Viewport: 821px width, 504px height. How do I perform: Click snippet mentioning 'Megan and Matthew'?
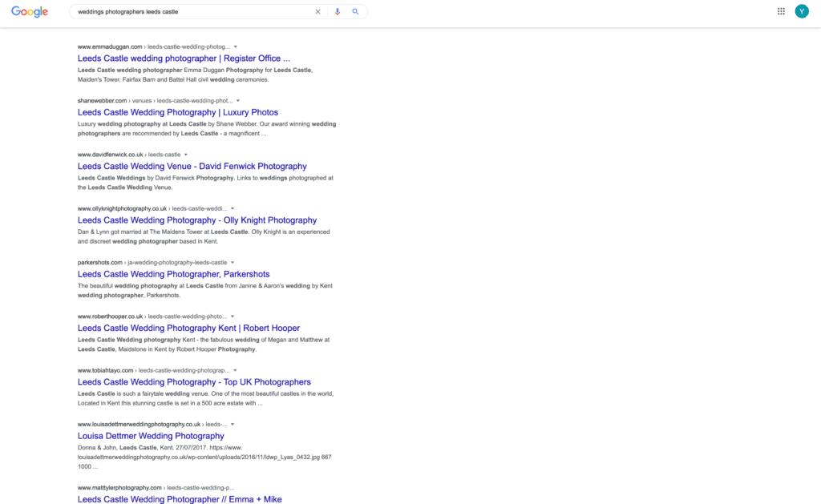click(x=204, y=345)
